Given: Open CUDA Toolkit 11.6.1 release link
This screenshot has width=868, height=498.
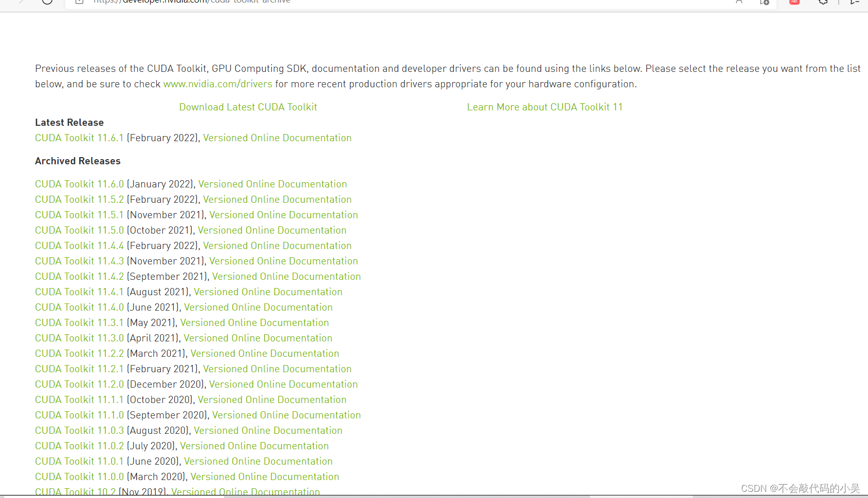Looking at the screenshot, I should coord(80,138).
